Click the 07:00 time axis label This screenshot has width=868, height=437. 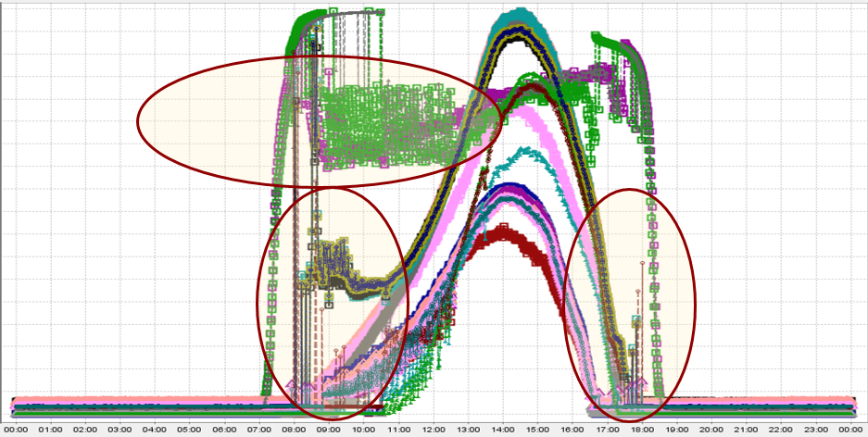259,430
